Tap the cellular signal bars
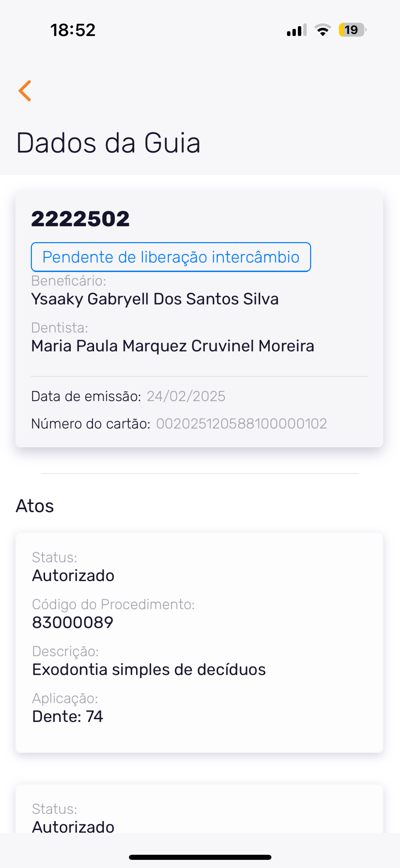Image resolution: width=400 pixels, height=868 pixels. [x=297, y=30]
